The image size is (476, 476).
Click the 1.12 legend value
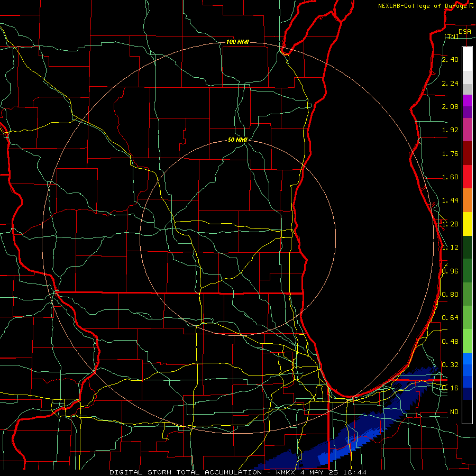point(450,248)
